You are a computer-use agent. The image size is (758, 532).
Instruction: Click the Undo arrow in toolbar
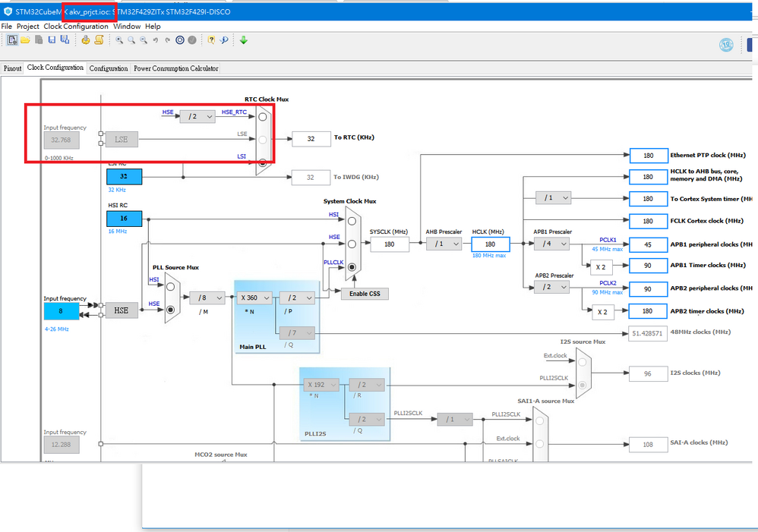coord(156,40)
